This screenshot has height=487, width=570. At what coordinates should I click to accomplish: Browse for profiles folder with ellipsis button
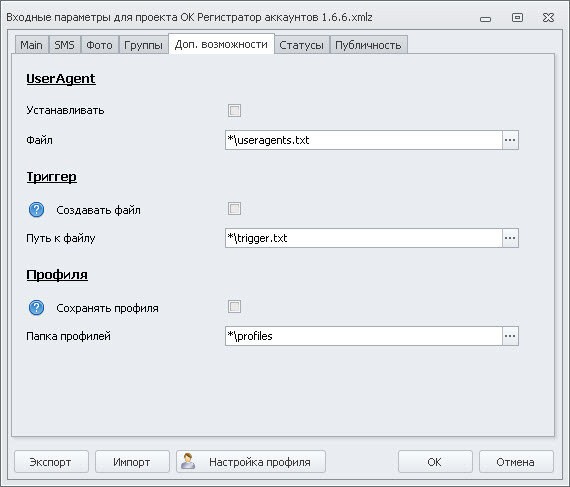click(510, 336)
